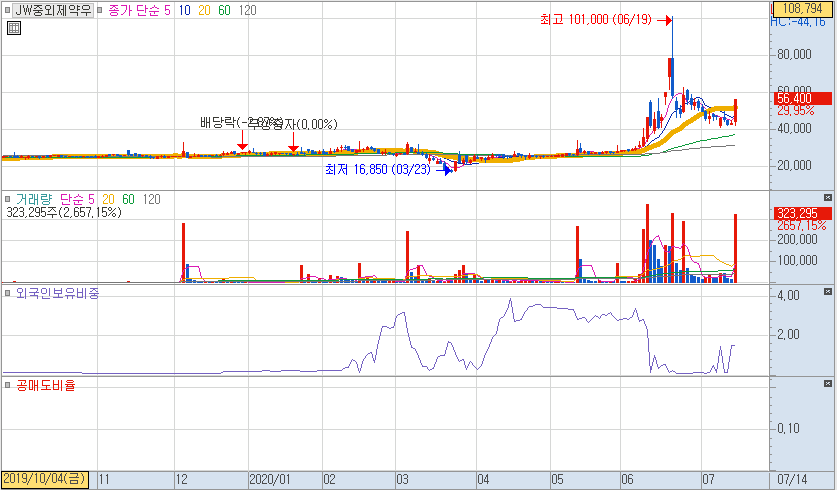Click the 11 month tick on date axis
Viewport: 837px width, 490px height.
pos(105,479)
